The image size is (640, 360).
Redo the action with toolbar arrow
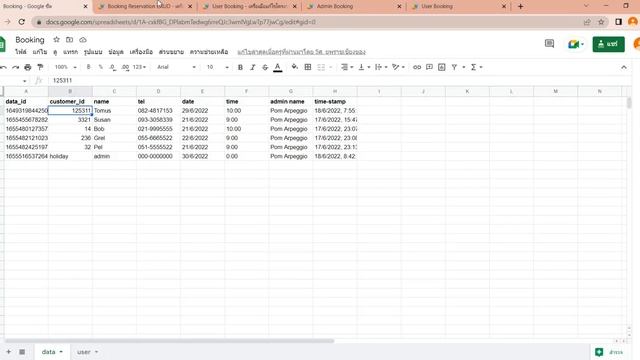(x=16, y=67)
